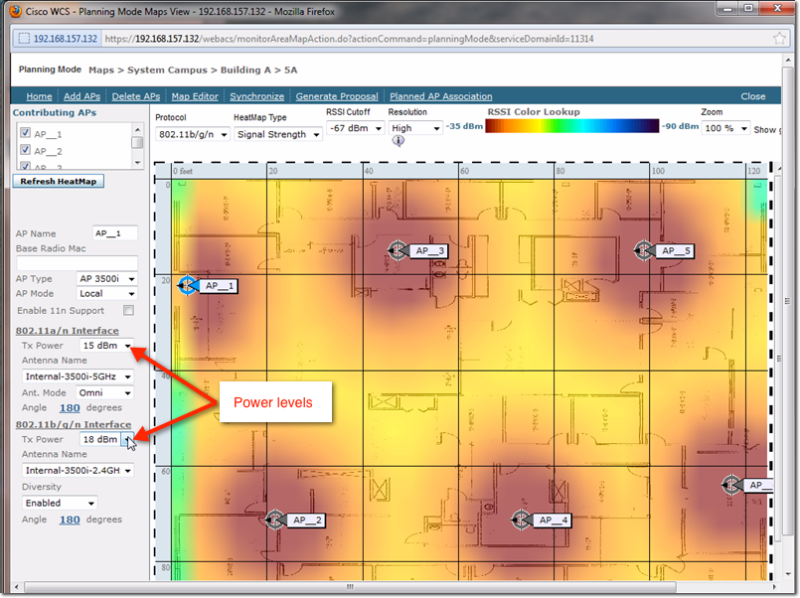Open the 802.11a/n Interface heading link
The height and width of the screenshot is (598, 800).
67,331
